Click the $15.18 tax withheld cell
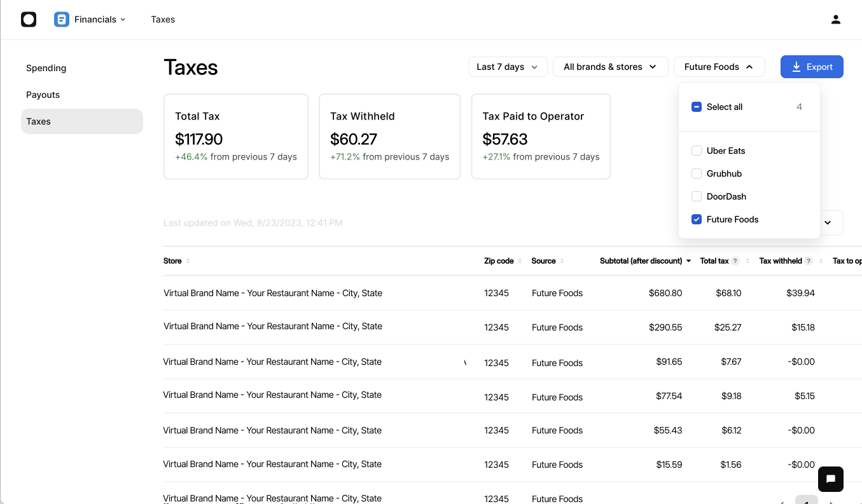Image resolution: width=862 pixels, height=504 pixels. (x=803, y=327)
